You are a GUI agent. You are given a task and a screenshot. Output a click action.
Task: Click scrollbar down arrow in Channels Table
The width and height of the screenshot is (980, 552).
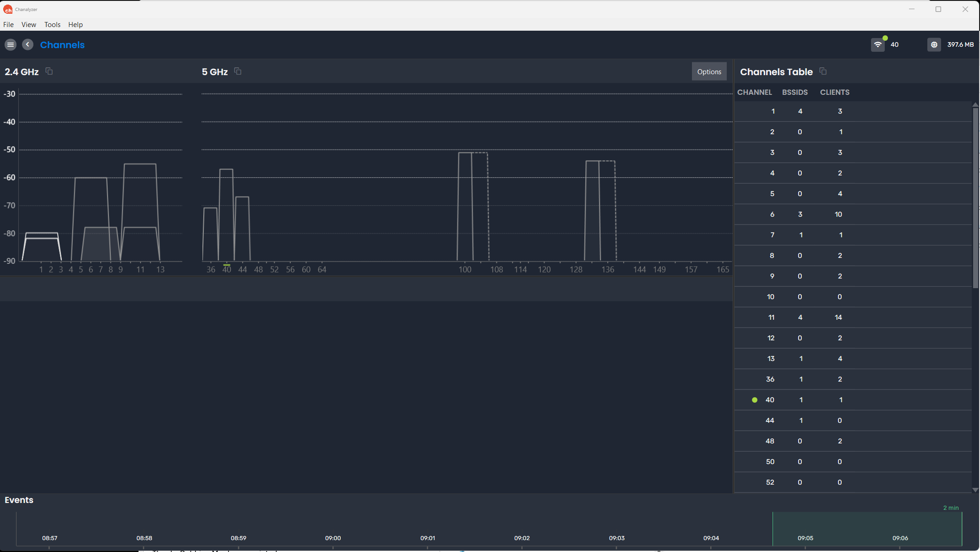pos(975,490)
